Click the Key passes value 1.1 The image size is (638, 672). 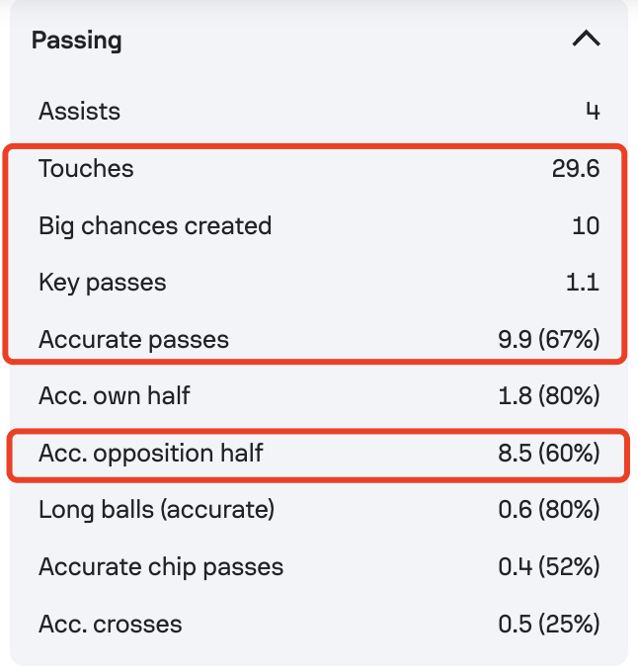583,283
